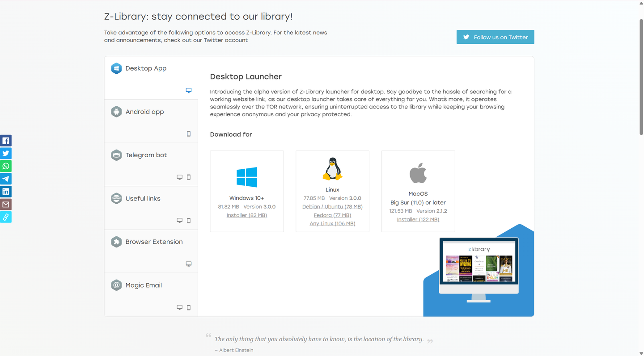The width and height of the screenshot is (644, 356).
Task: Share this page on Facebook
Action: click(x=6, y=141)
